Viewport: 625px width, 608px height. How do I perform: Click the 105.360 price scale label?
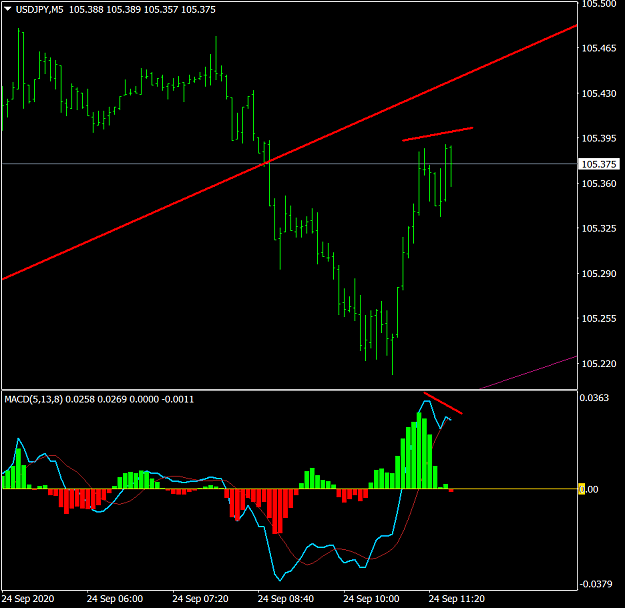tap(599, 183)
